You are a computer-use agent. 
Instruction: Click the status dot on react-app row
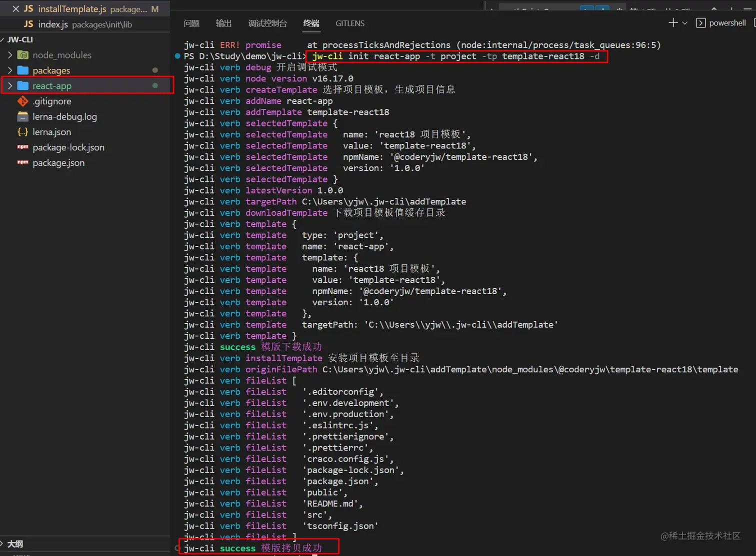click(155, 86)
